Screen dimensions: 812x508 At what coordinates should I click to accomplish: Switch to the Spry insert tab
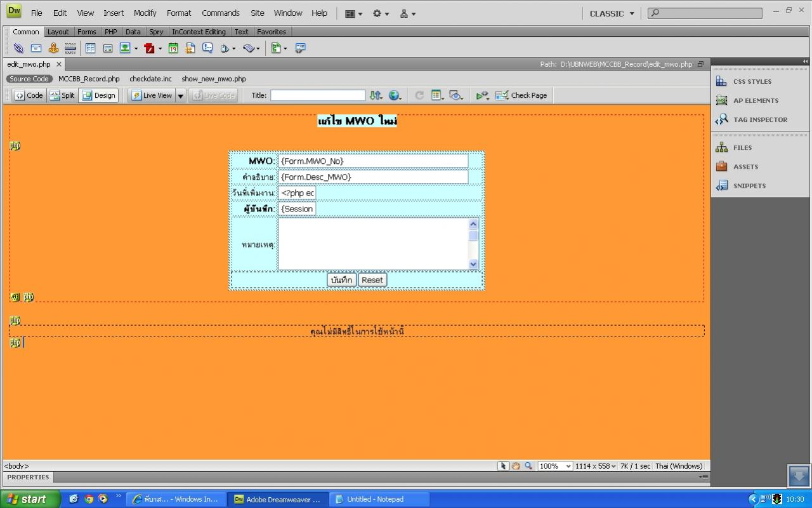(156, 32)
